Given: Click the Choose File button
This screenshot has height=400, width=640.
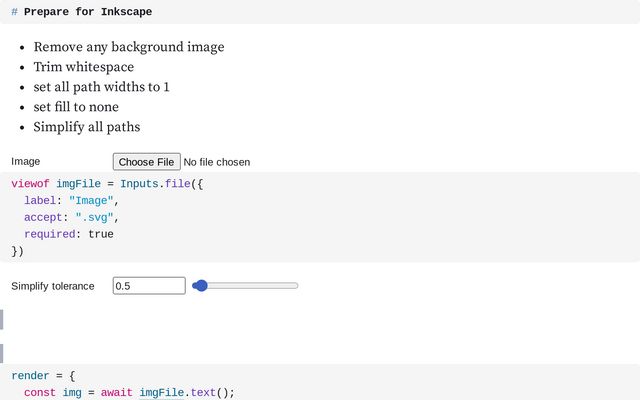Looking at the screenshot, I should 147,162.
